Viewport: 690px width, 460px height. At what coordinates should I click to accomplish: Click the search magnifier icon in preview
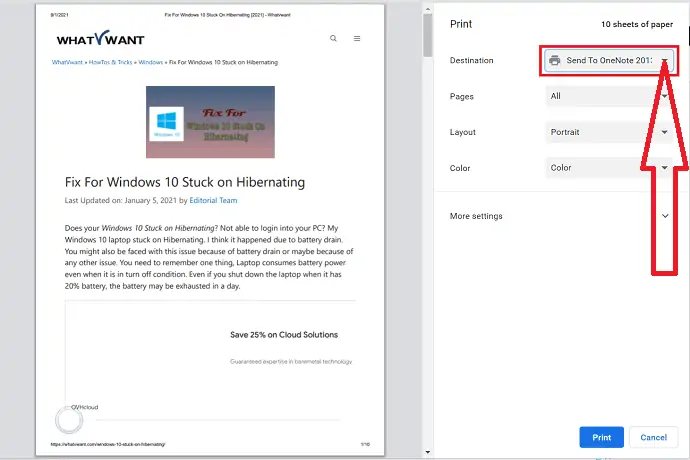coord(334,38)
